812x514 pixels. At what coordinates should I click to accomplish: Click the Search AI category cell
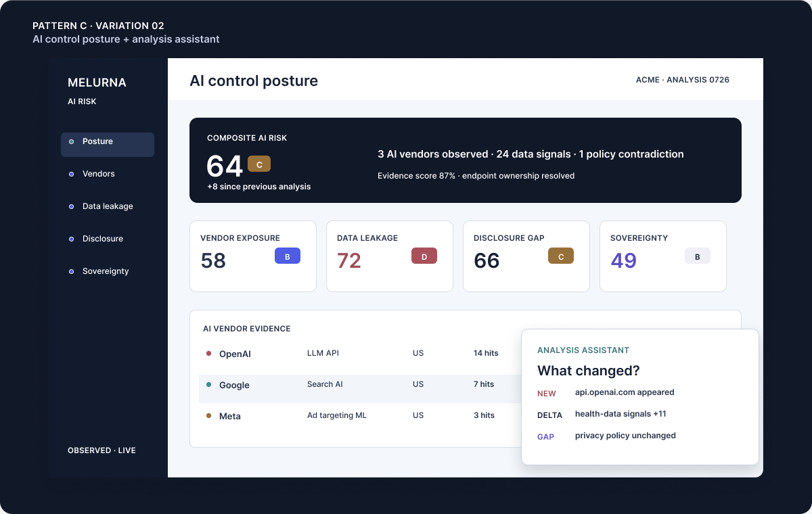[325, 384]
